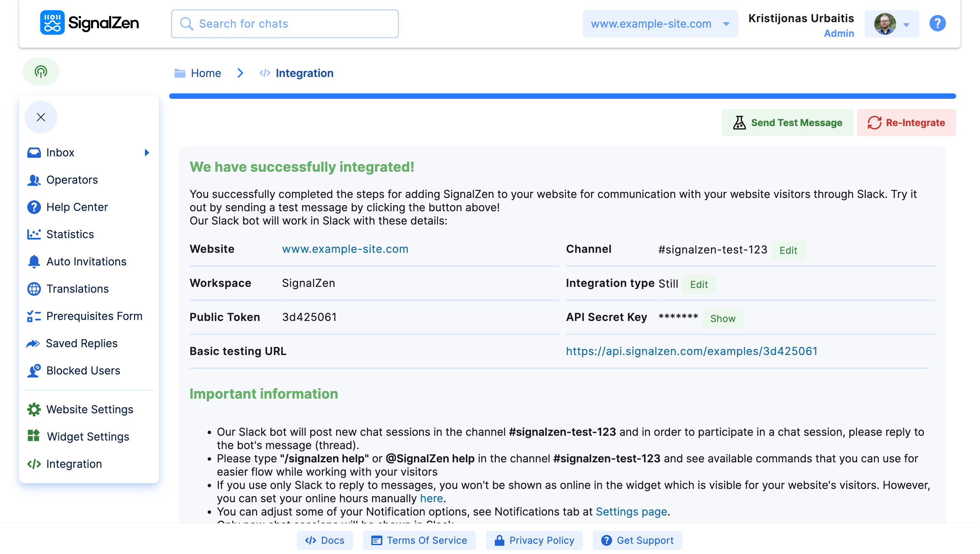Screen dimensions: 980x554
Task: Open Translations globe menu item
Action: point(77,289)
